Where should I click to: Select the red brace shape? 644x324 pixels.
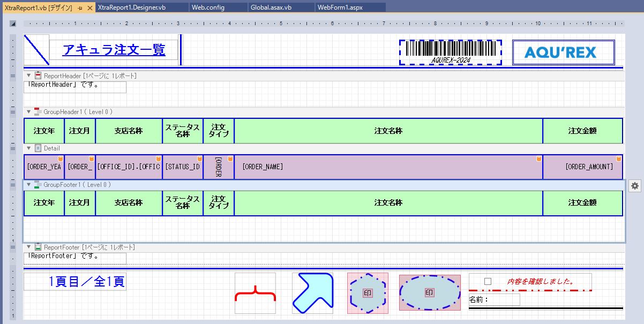[x=255, y=293]
